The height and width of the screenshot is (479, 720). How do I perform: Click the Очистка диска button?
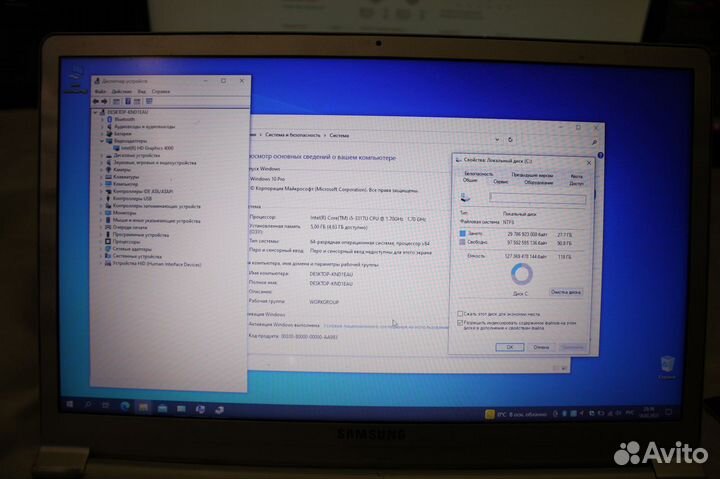[x=566, y=292]
